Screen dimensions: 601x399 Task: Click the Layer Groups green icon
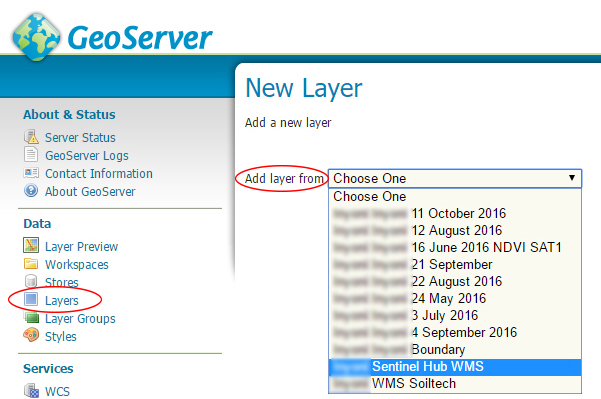tap(31, 317)
